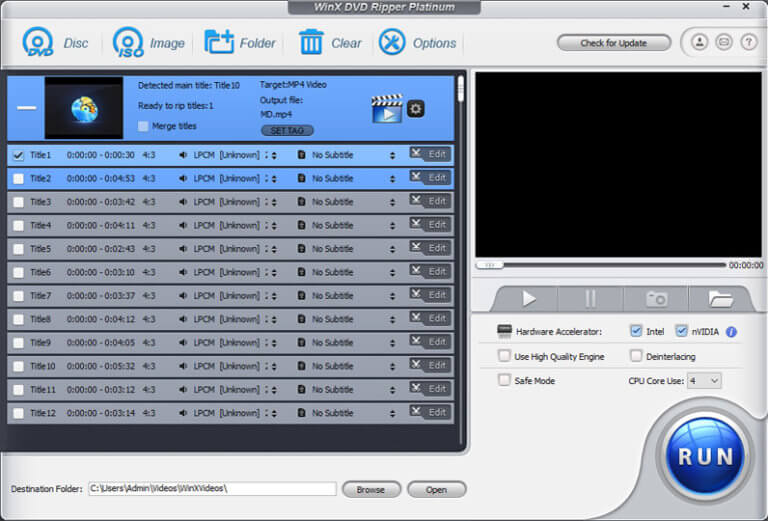Toggle Intel hardware acceleration
The image size is (768, 521).
tap(636, 331)
